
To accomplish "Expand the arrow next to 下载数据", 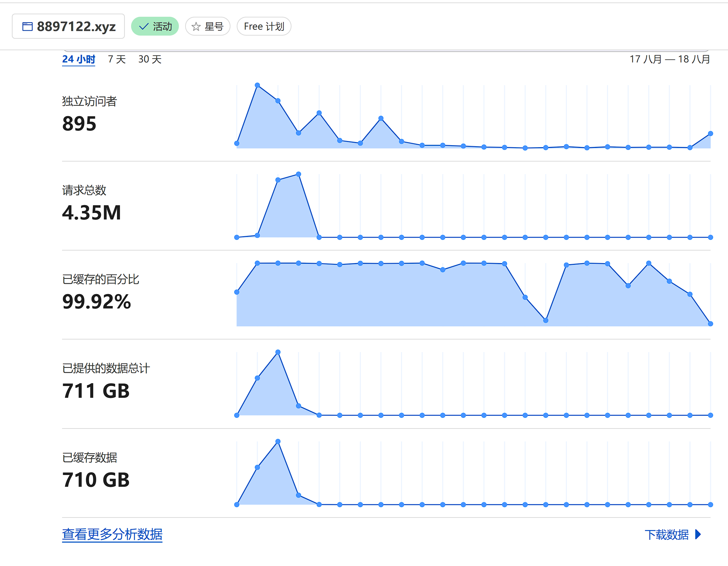I will tap(698, 534).
